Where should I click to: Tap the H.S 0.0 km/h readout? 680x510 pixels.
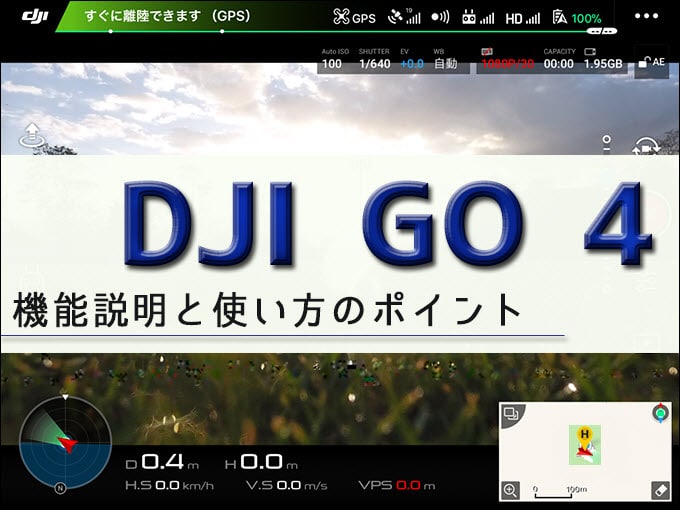click(x=170, y=485)
